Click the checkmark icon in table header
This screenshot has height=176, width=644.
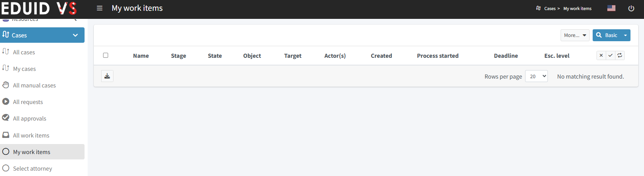tap(610, 55)
